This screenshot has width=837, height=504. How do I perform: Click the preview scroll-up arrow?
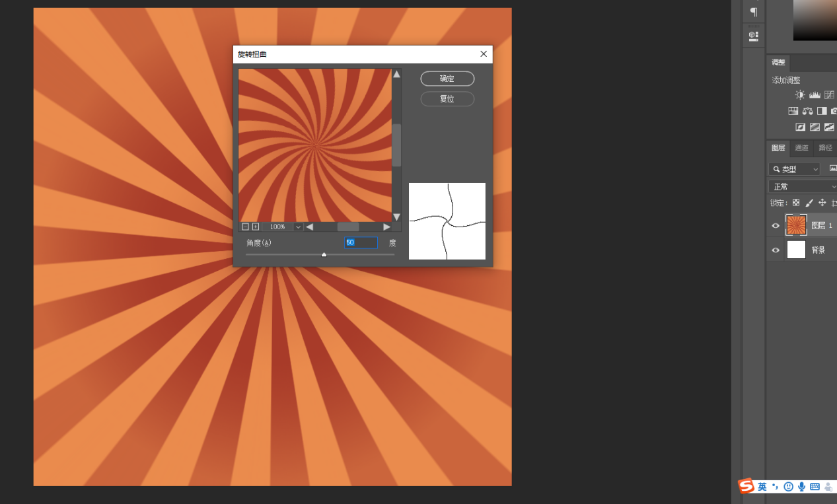pyautogui.click(x=396, y=74)
